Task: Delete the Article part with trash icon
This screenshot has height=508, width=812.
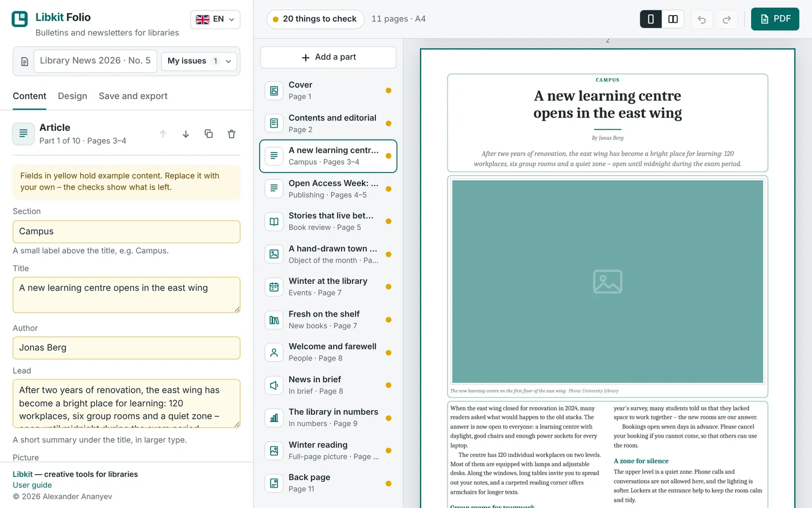Action: point(232,134)
